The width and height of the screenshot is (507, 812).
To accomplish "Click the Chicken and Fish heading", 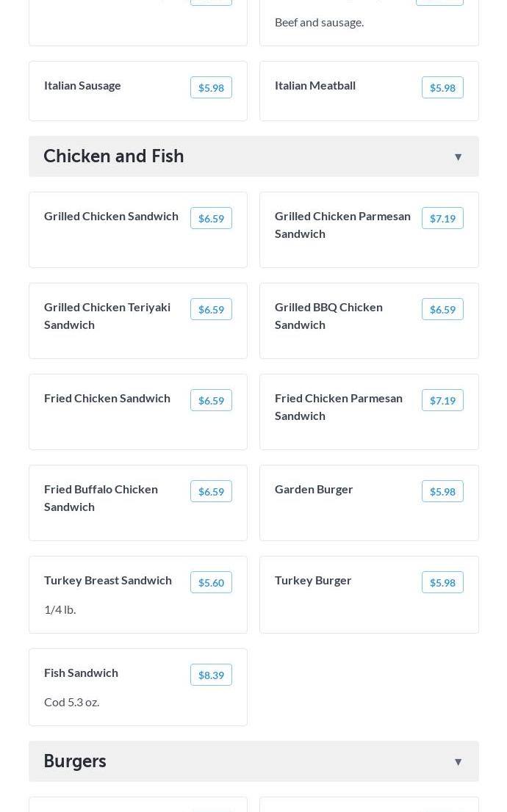I will [114, 156].
